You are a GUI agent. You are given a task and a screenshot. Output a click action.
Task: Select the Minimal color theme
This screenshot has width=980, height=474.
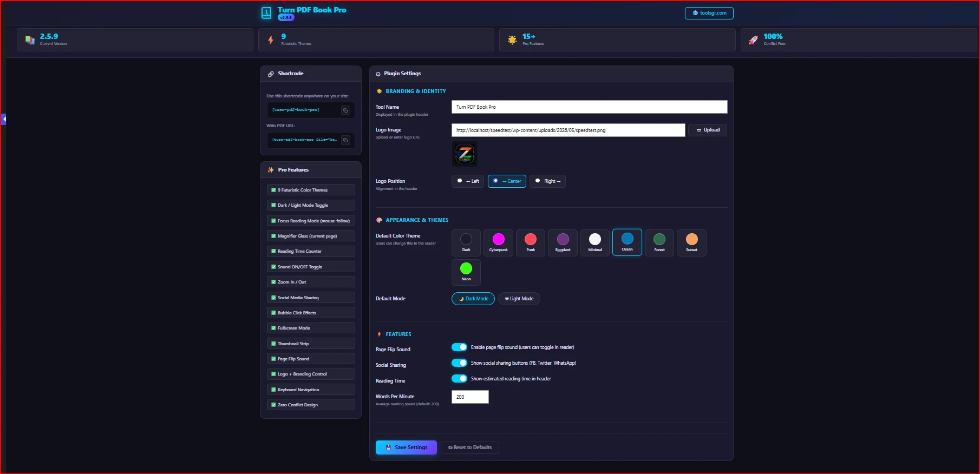click(595, 242)
